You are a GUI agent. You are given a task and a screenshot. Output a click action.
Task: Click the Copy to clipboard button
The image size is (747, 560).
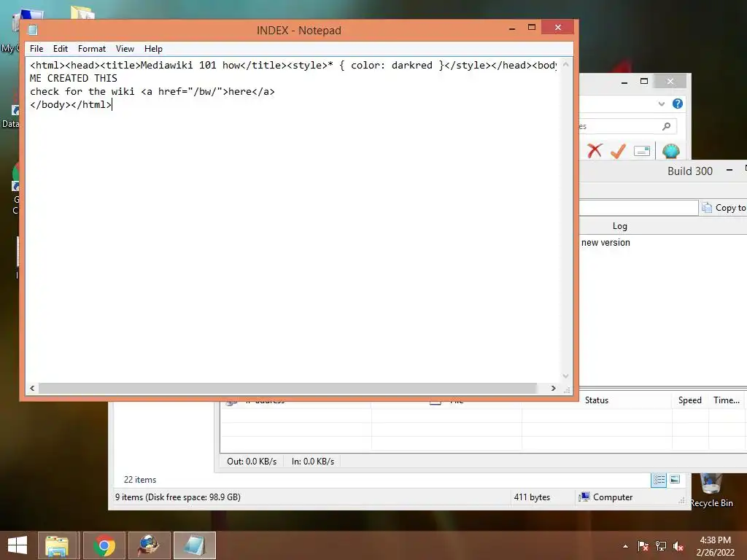[x=723, y=208]
